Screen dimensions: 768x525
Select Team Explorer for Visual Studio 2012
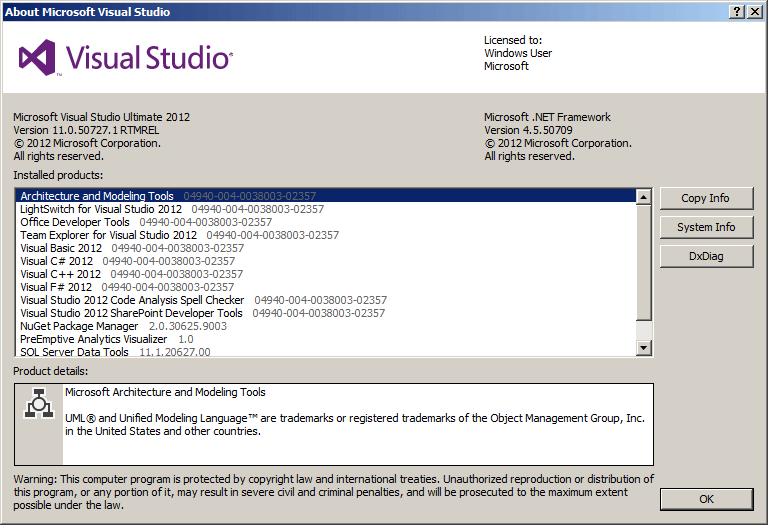pos(326,235)
